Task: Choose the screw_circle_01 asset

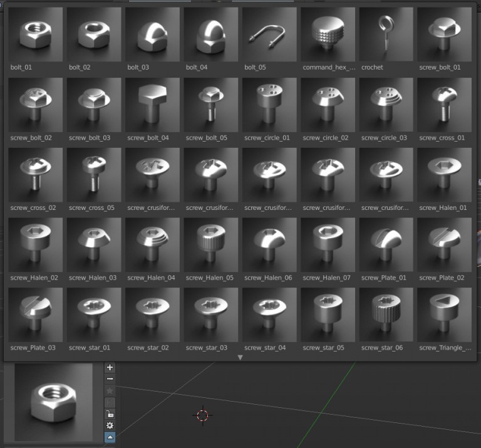Action: click(269, 105)
